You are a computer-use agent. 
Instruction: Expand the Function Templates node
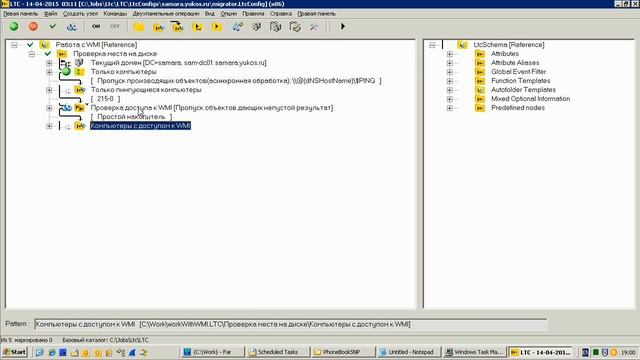[x=450, y=81]
